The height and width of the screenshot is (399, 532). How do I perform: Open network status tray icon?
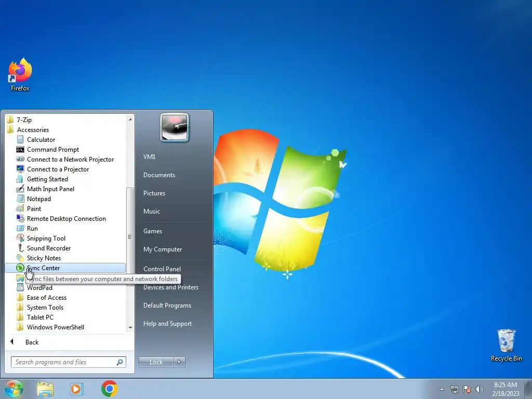[x=454, y=389]
